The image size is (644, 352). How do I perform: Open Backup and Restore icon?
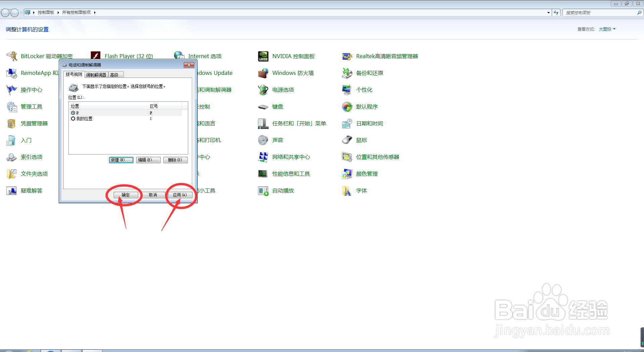(x=347, y=73)
